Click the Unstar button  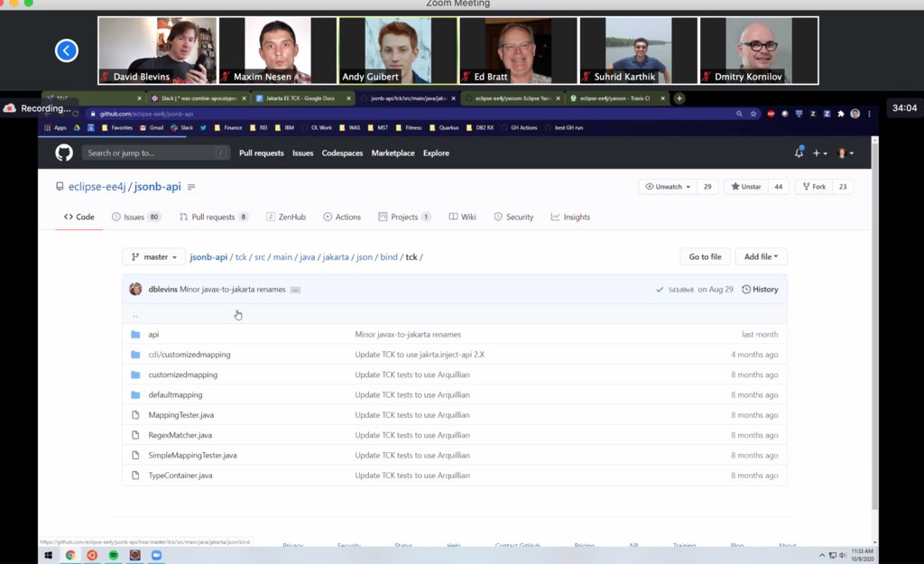coord(746,187)
